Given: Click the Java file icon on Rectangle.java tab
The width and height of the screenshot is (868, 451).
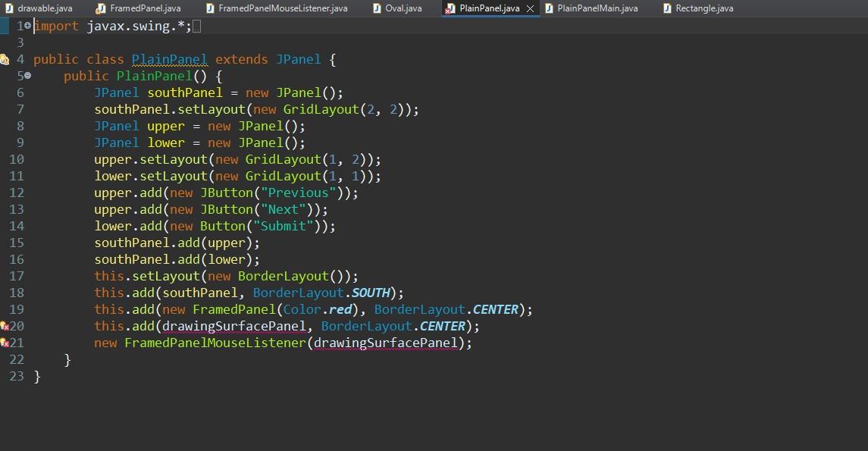Looking at the screenshot, I should [x=667, y=8].
